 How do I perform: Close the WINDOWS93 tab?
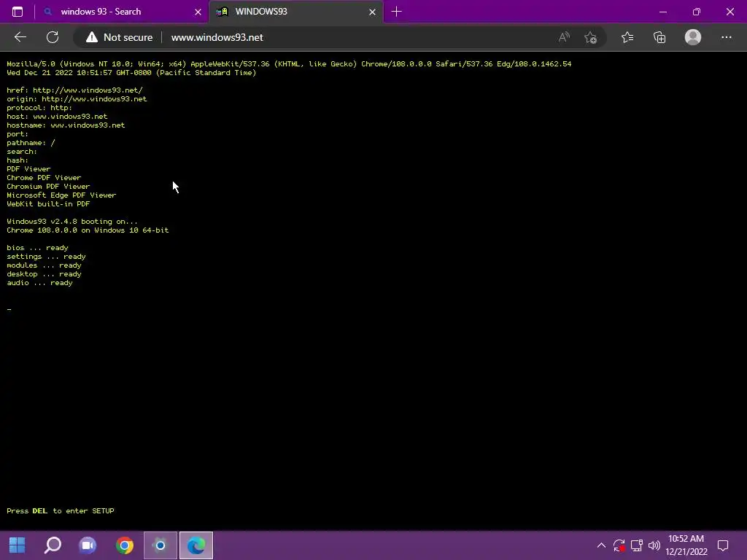(x=372, y=12)
